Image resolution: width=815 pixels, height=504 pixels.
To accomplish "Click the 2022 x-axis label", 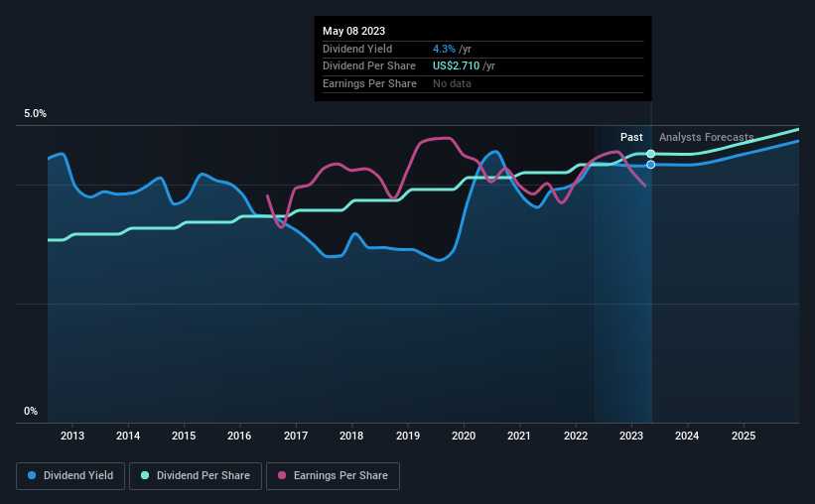I will (x=576, y=436).
